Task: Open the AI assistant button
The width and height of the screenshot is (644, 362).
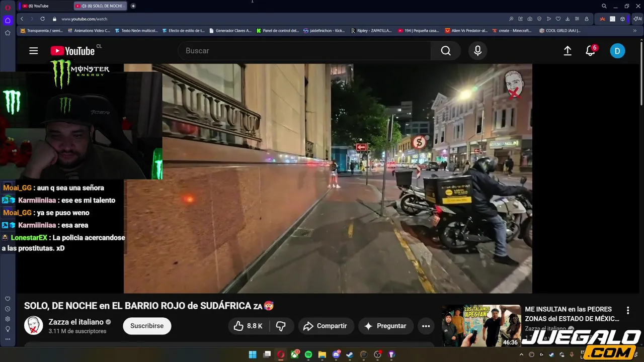Action: (637, 19)
